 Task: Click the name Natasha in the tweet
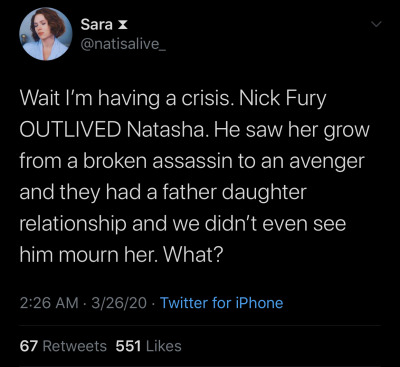click(166, 130)
